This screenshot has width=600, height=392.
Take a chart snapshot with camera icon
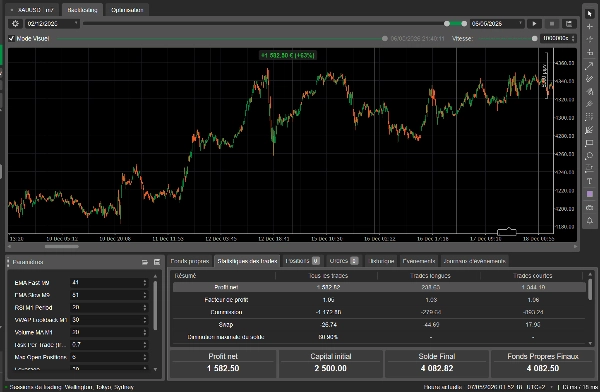tap(589, 207)
